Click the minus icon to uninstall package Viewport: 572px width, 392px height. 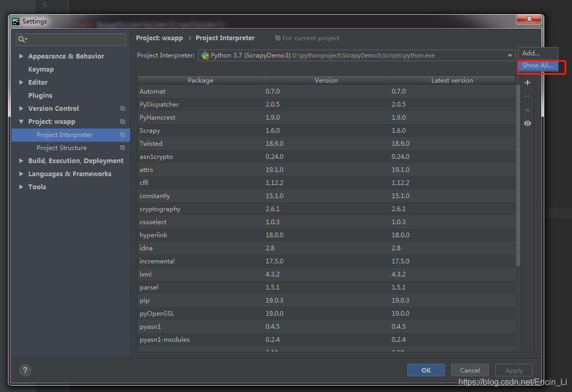pos(528,96)
